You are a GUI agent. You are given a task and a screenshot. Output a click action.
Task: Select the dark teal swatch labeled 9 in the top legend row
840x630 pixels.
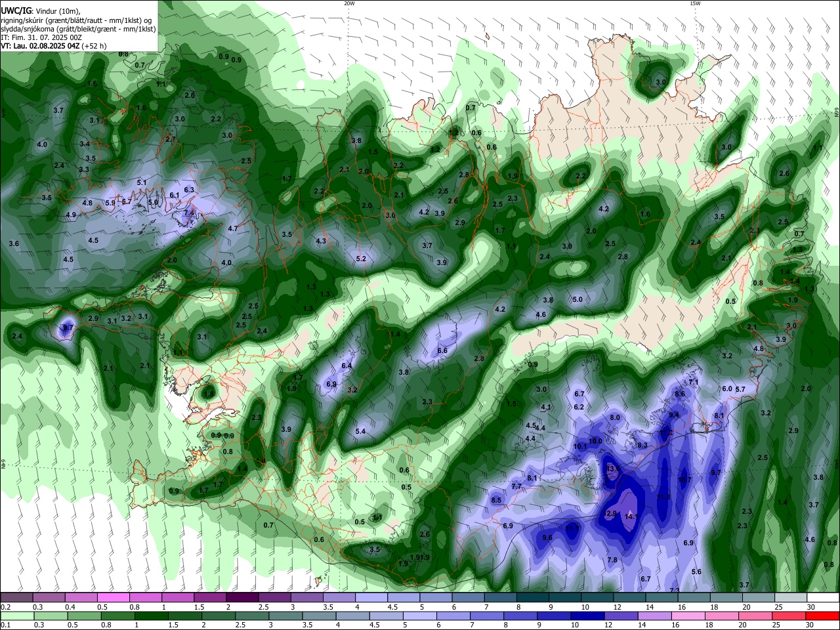point(565,597)
